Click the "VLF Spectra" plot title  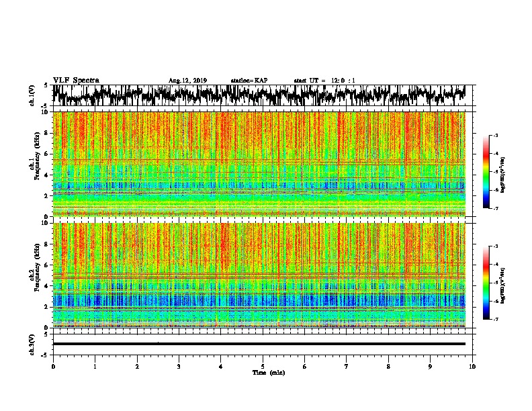click(76, 81)
